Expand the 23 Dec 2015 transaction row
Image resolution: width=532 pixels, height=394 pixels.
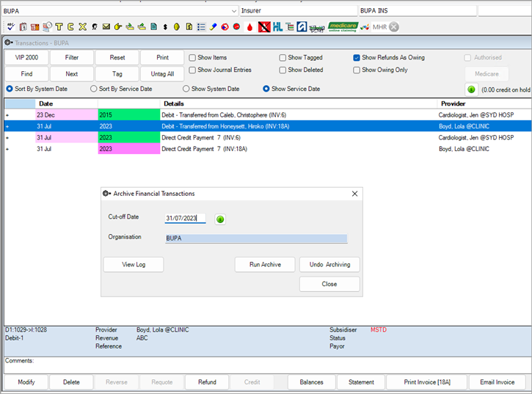[8, 115]
